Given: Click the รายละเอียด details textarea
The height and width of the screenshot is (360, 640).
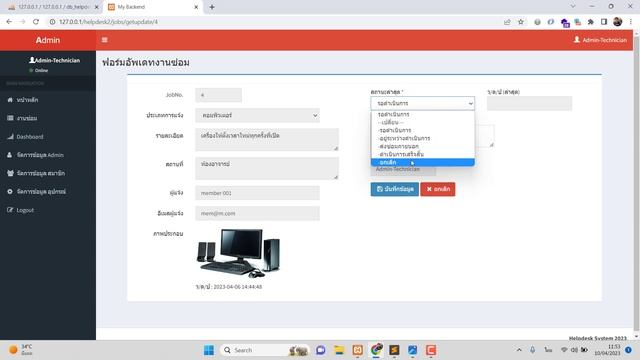Looking at the screenshot, I should [x=267, y=139].
